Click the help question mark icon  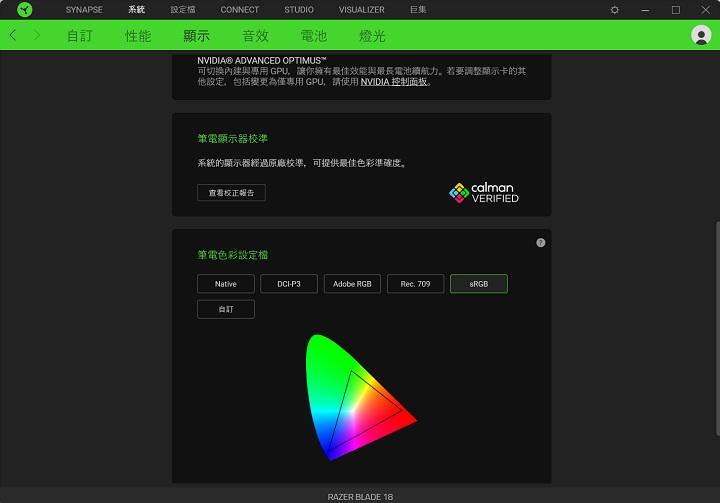540,243
